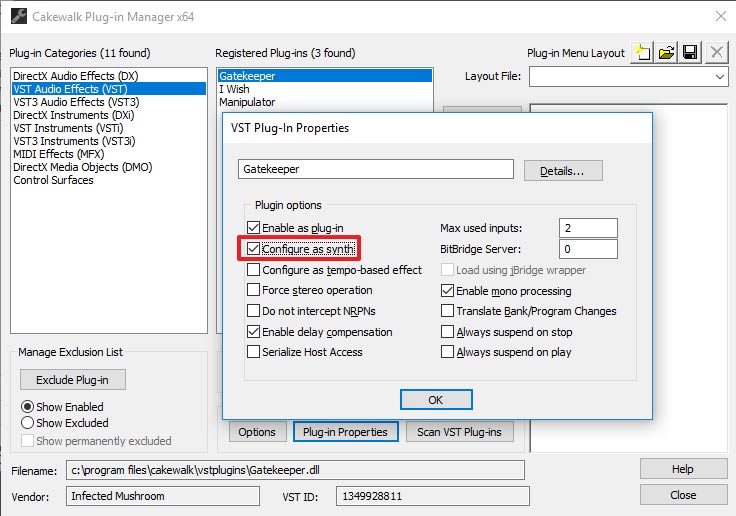Toggle Enable mono processing checkbox
Viewport: 736px width, 516px height.
pos(448,291)
